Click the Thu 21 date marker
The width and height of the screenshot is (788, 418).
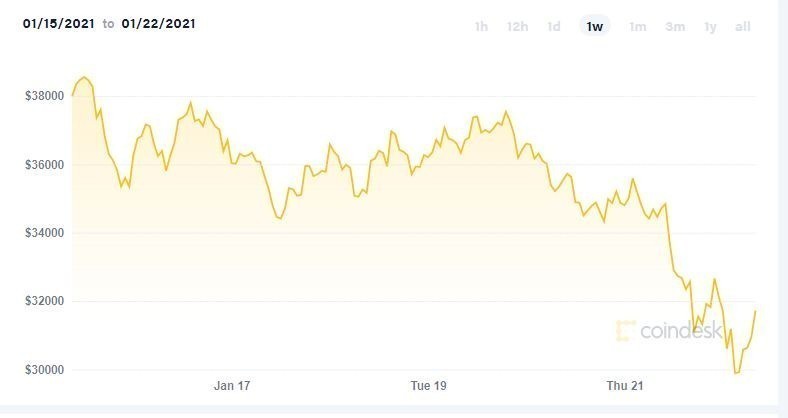(x=626, y=386)
